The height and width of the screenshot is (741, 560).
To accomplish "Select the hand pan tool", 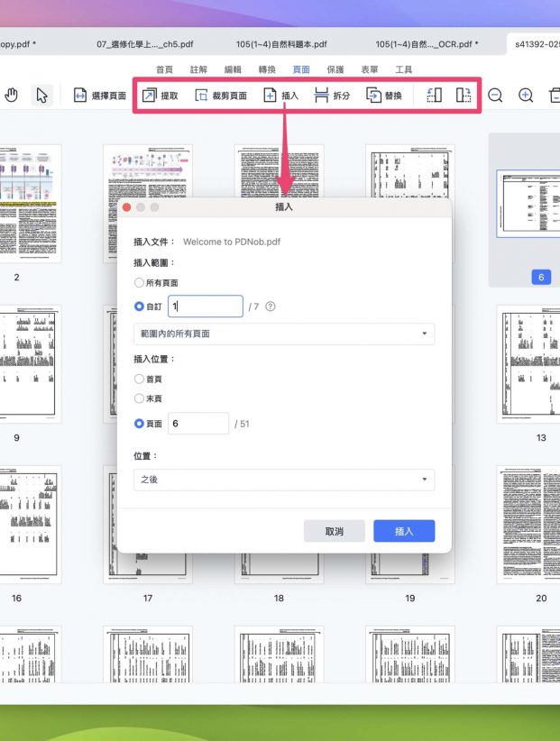I will point(12,96).
